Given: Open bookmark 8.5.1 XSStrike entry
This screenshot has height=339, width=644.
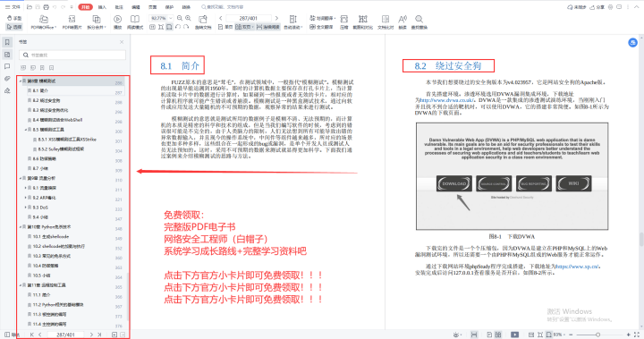Looking at the screenshot, I should (x=67, y=140).
